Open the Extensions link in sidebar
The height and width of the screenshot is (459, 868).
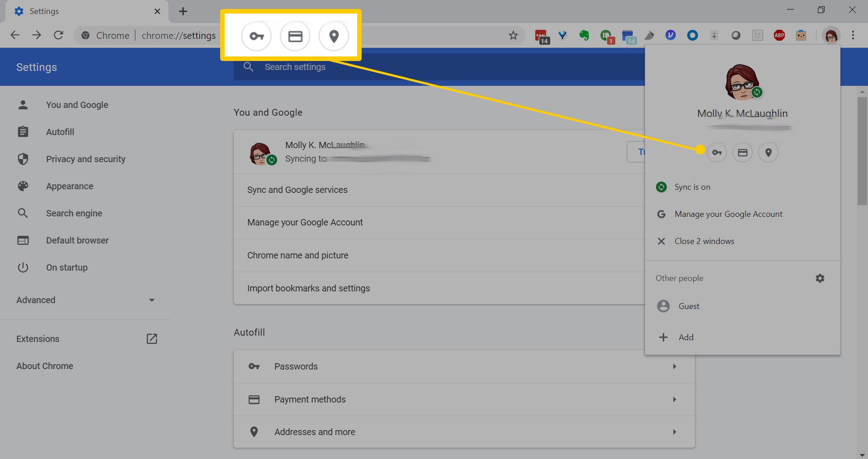pyautogui.click(x=38, y=339)
